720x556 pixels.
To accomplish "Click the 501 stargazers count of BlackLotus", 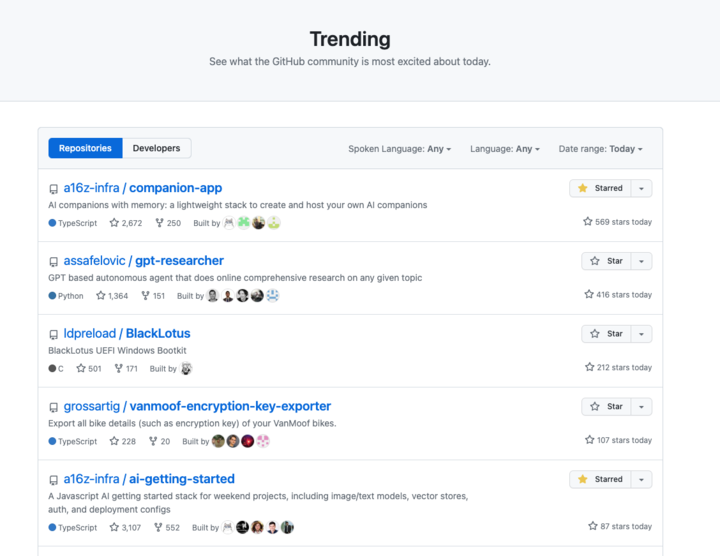I will [89, 368].
